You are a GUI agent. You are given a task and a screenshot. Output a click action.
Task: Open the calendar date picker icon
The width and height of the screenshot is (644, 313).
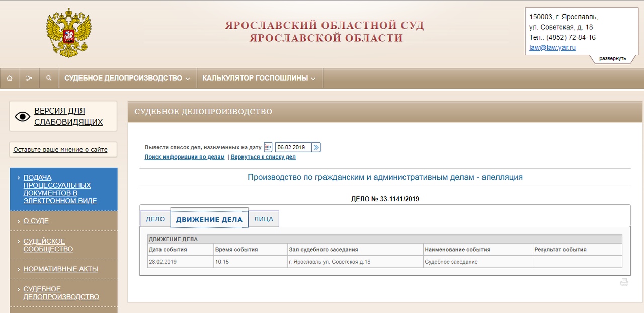(x=268, y=147)
